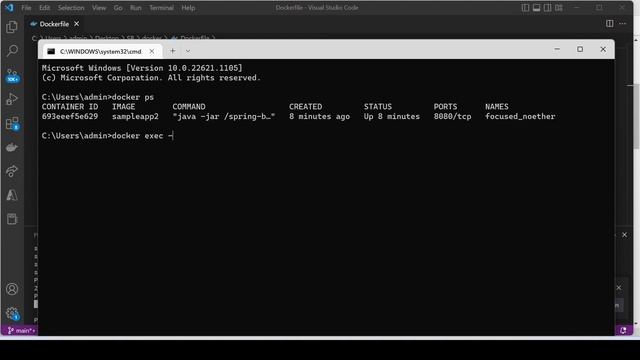Open the Explorer view in activity bar
This screenshot has width=640, height=360.
[x=12, y=27]
